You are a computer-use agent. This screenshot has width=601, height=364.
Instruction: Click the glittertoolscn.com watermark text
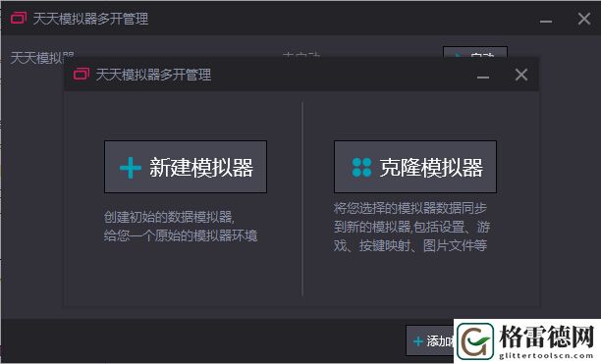[546, 355]
